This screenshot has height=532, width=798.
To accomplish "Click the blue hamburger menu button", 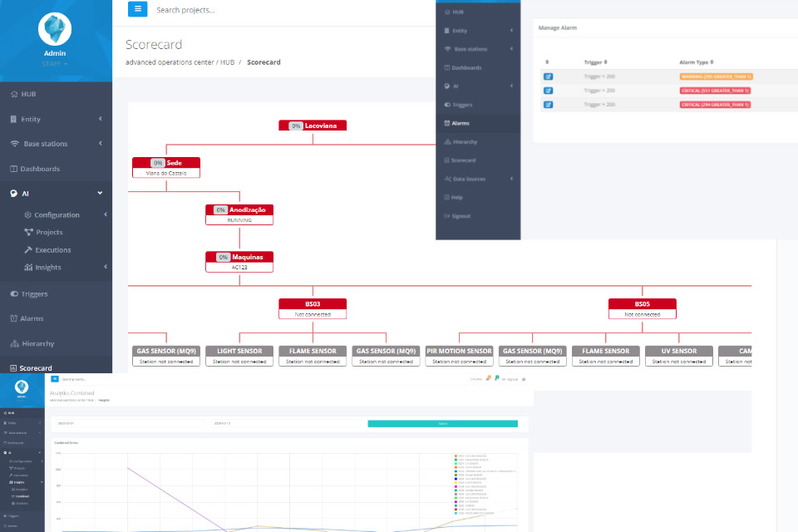I will (137, 9).
